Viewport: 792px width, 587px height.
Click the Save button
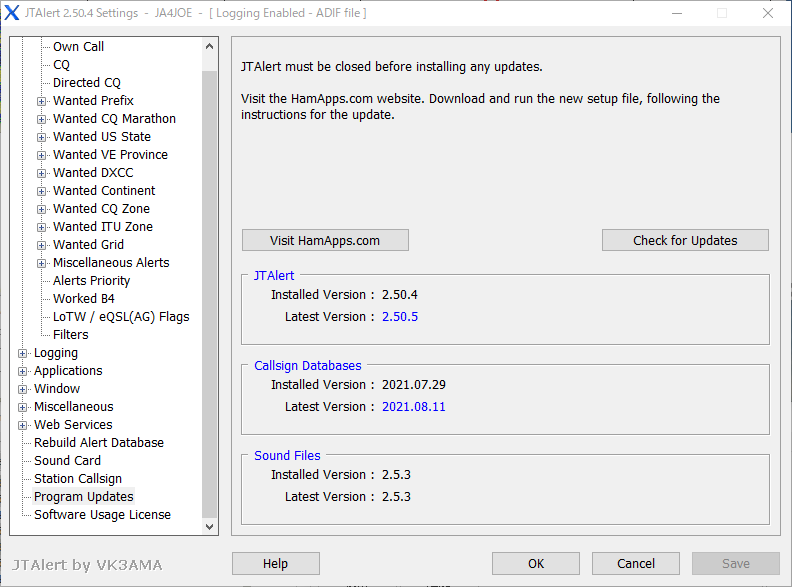click(x=736, y=563)
